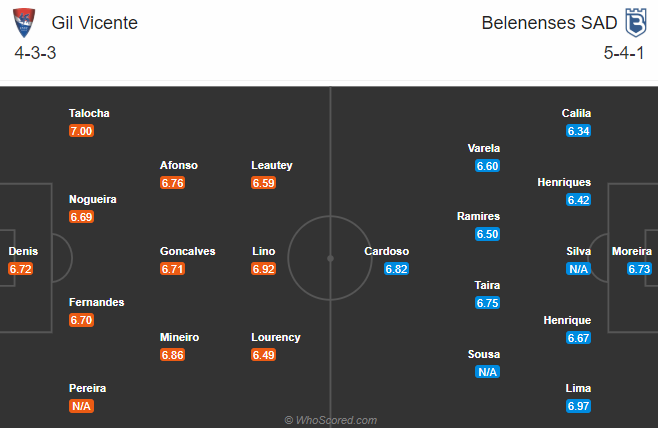658x428 pixels.
Task: Select forward Cardoso
Action: [386, 251]
